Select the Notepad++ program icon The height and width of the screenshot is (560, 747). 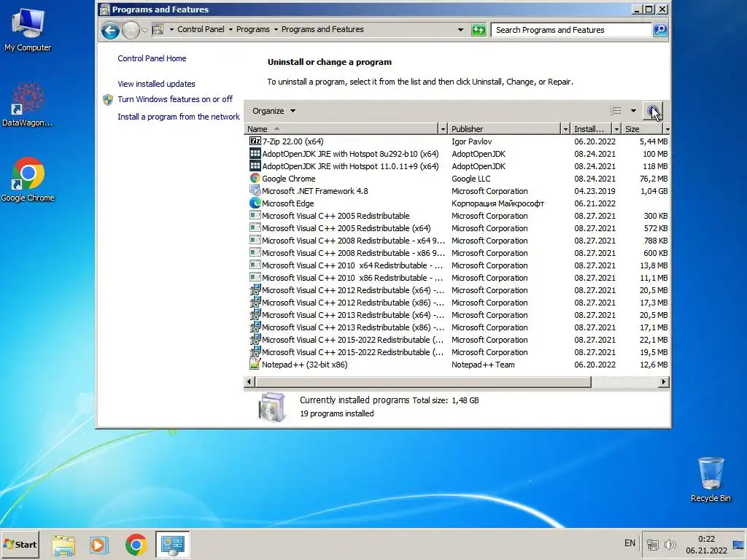click(x=255, y=365)
